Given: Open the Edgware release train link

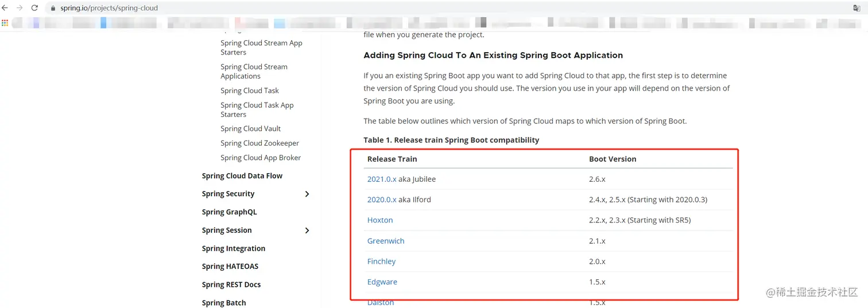Looking at the screenshot, I should 382,282.
